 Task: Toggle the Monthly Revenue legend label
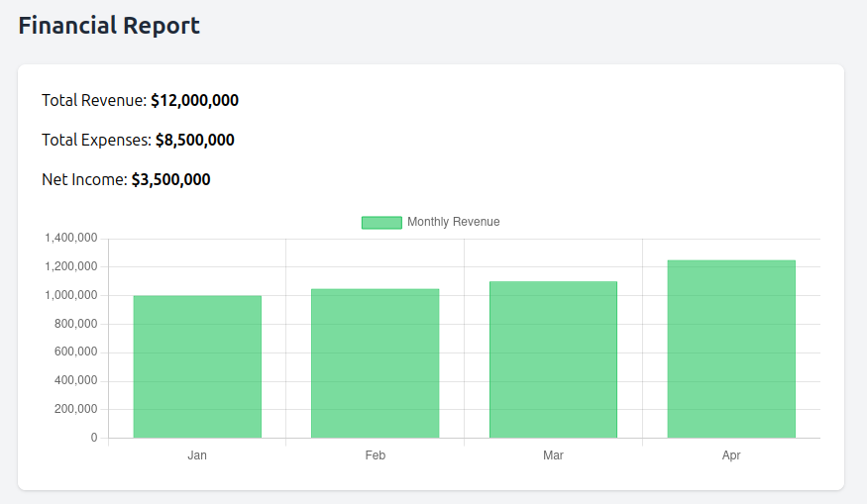click(453, 222)
